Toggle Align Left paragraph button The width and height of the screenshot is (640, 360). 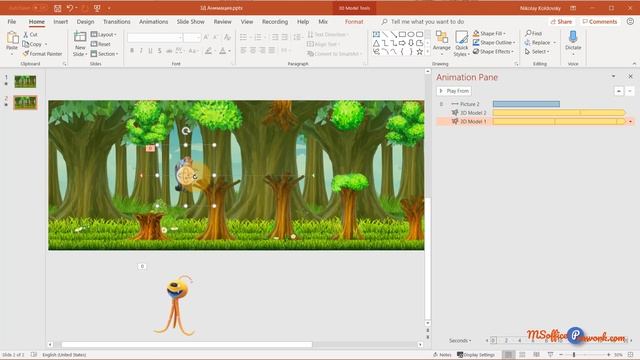point(244,50)
